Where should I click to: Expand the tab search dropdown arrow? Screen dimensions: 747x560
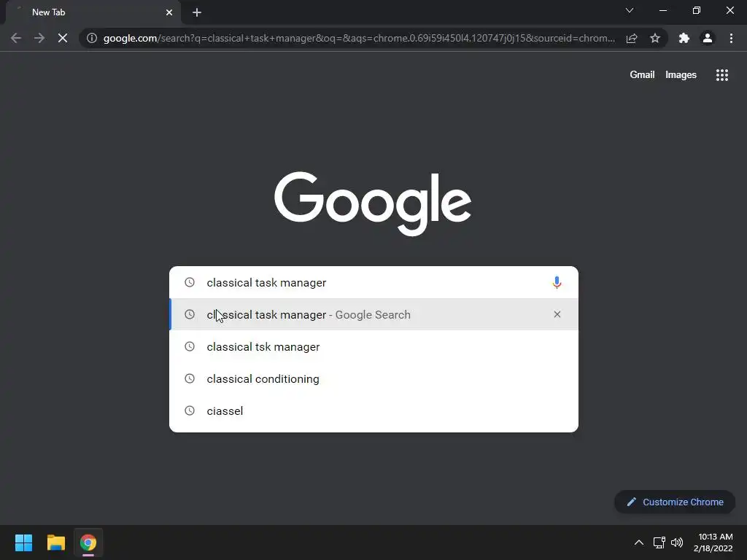click(630, 10)
